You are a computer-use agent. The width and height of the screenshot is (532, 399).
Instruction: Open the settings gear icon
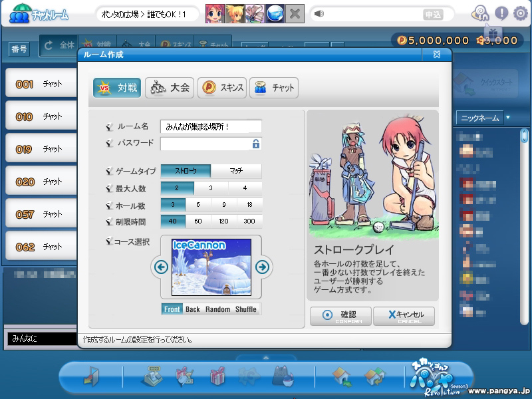(x=521, y=13)
